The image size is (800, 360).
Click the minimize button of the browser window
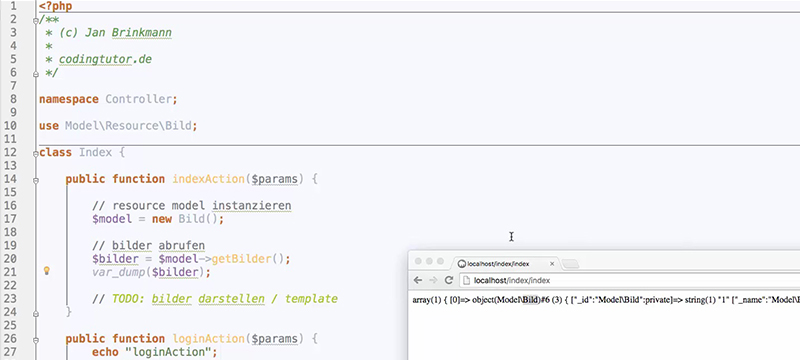(x=429, y=261)
